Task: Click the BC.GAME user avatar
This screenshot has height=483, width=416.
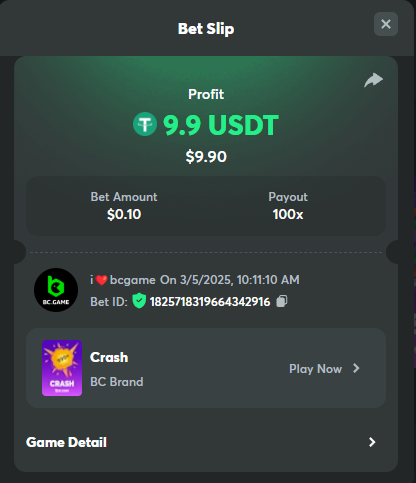Action: [x=56, y=290]
